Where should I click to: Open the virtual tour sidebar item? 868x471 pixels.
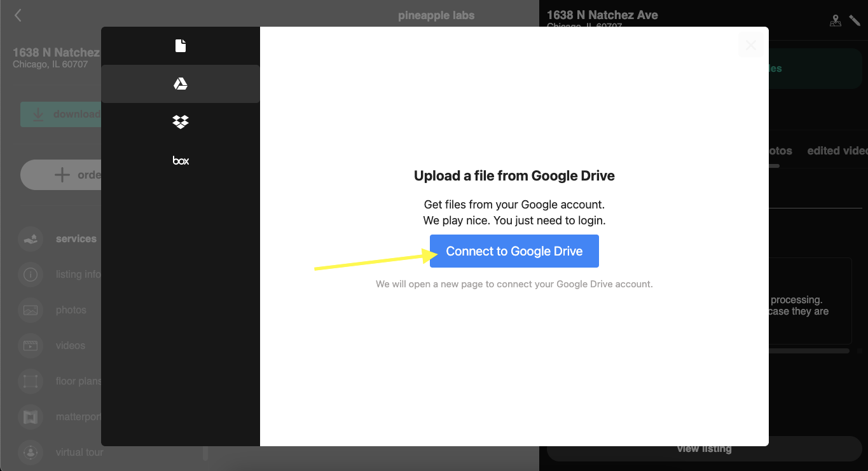(x=79, y=453)
